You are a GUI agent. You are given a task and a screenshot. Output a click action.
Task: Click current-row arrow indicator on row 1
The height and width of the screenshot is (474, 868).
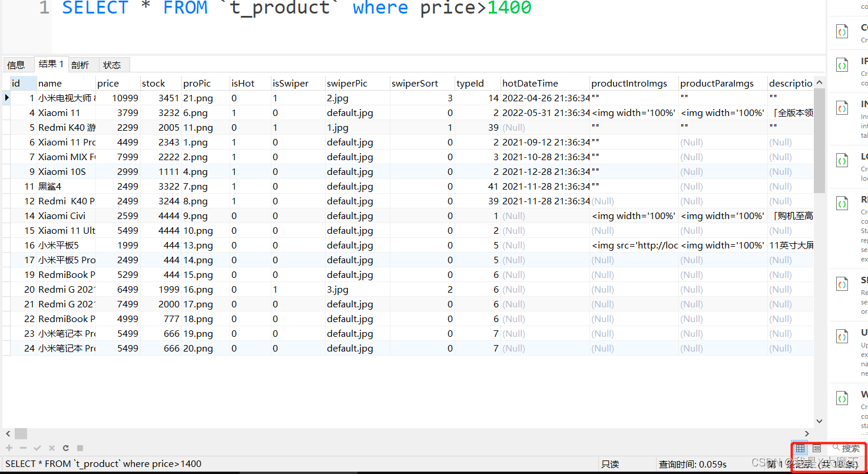tap(6, 98)
